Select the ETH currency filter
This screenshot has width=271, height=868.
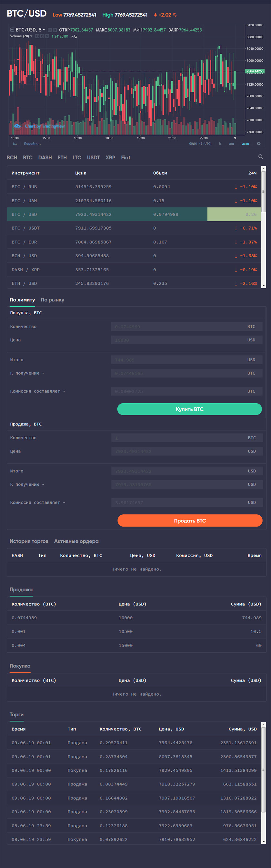62,158
